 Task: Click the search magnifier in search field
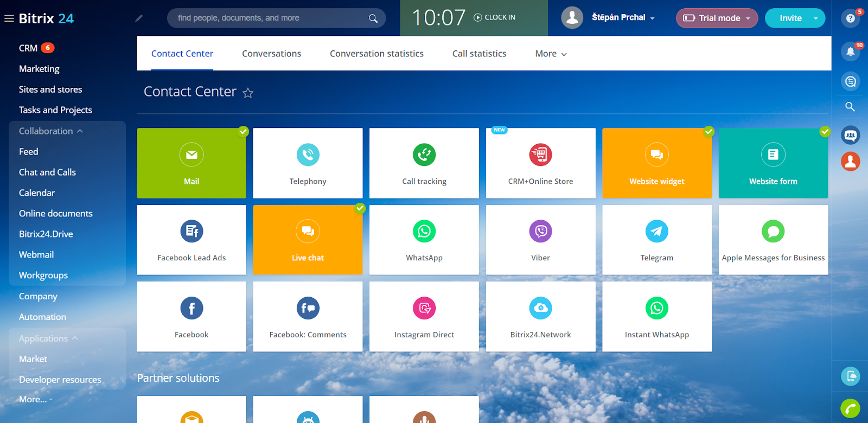373,18
